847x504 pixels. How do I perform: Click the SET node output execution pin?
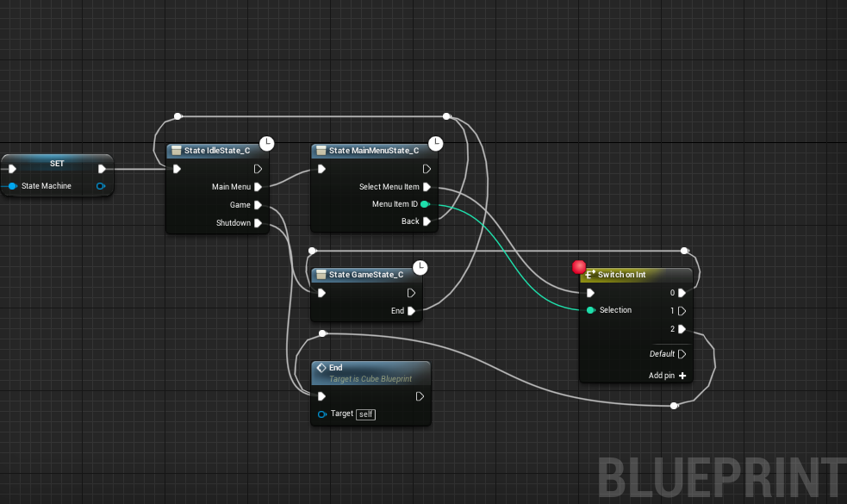tap(102, 169)
